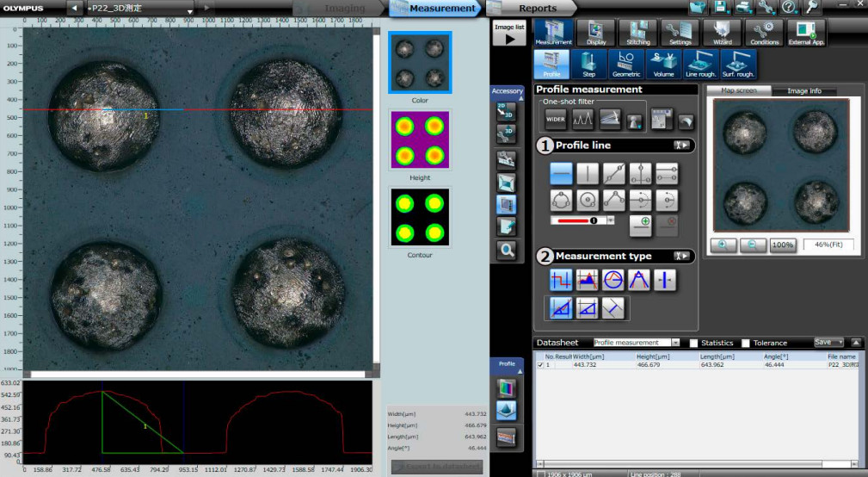868x477 pixels.
Task: Click the 2D to 3D accessory icon
Action: coord(507,111)
